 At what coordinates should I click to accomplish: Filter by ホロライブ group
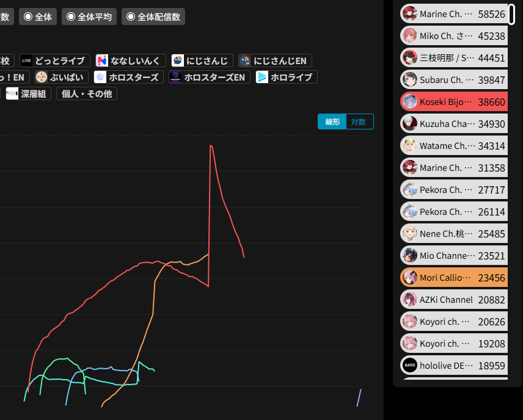[287, 77]
